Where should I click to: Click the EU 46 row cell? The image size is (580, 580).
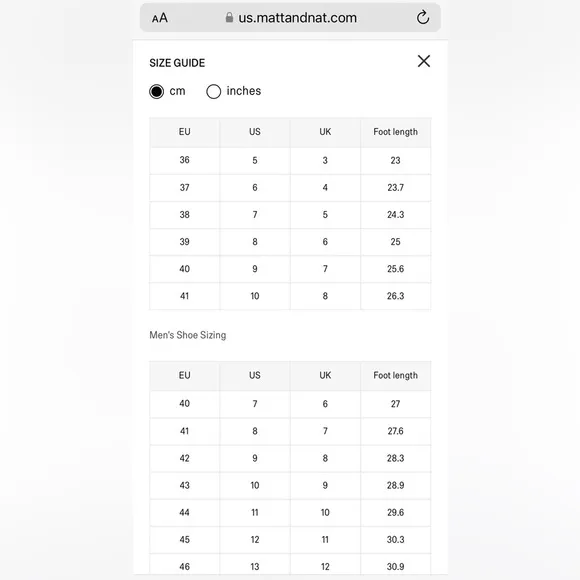[184, 566]
